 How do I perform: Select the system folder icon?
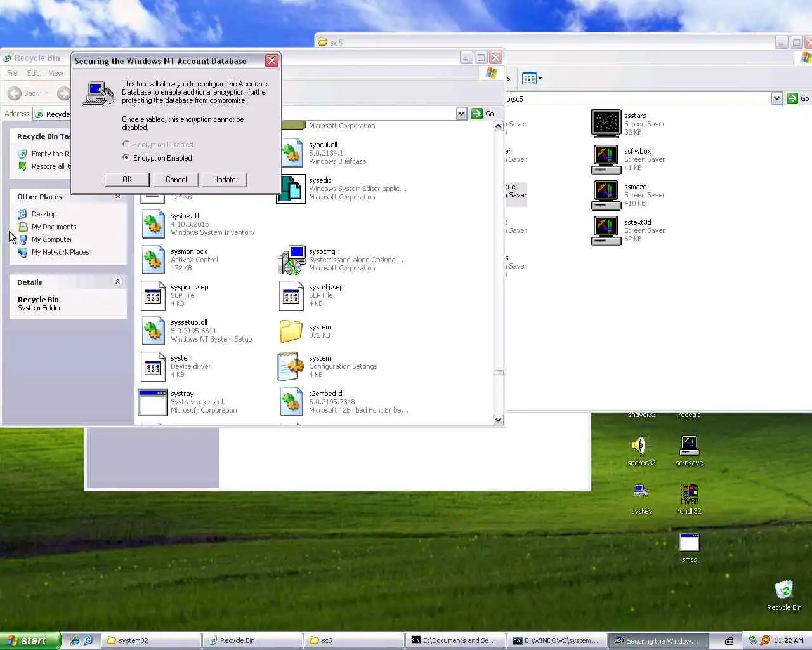(291, 331)
